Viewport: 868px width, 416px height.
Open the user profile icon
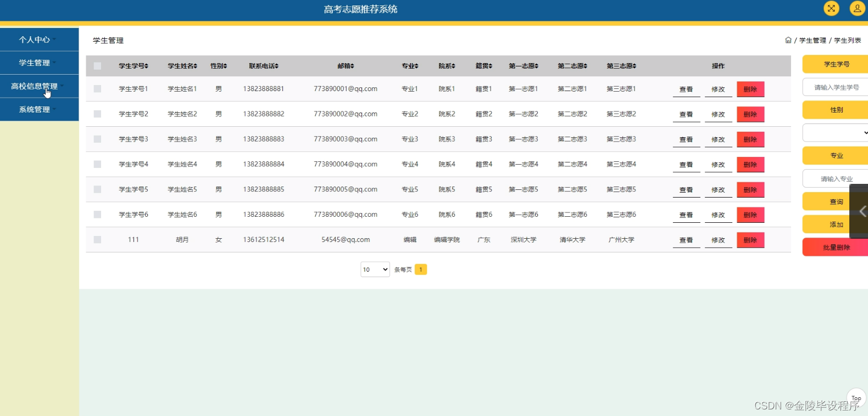pyautogui.click(x=858, y=8)
